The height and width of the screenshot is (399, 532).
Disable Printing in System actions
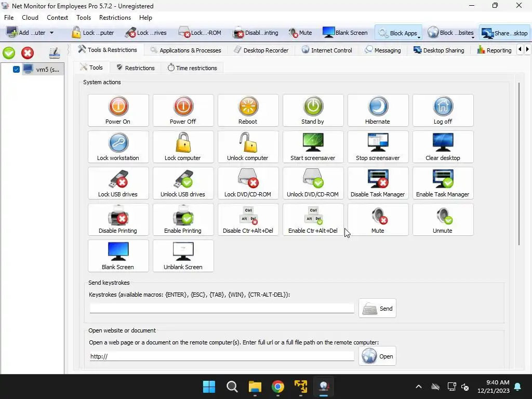click(x=118, y=220)
